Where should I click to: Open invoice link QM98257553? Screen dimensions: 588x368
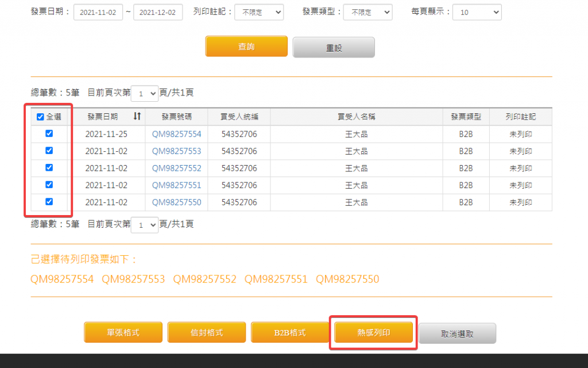pos(176,151)
